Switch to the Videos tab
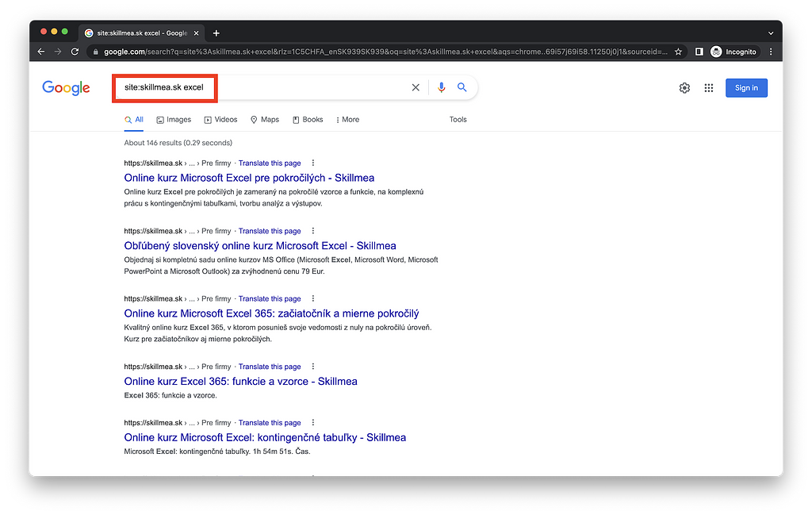This screenshot has width=812, height=515. [220, 120]
